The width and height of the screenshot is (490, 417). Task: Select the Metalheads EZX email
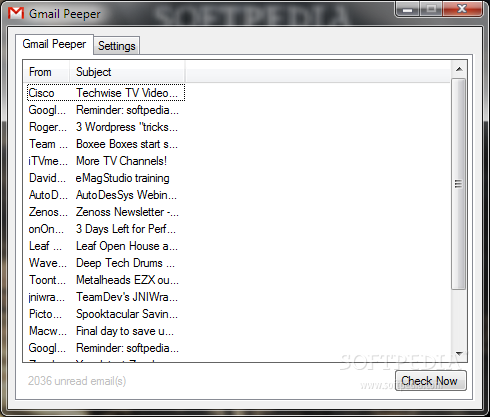pyautogui.click(x=106, y=280)
